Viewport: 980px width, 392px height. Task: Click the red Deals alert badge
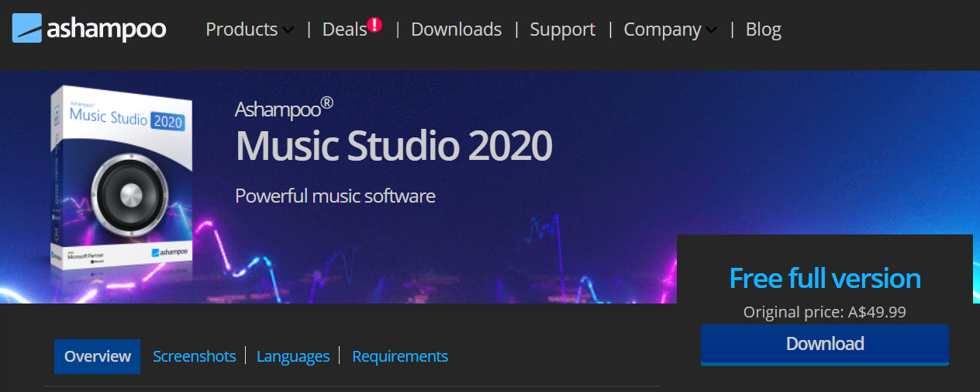pyautogui.click(x=374, y=25)
